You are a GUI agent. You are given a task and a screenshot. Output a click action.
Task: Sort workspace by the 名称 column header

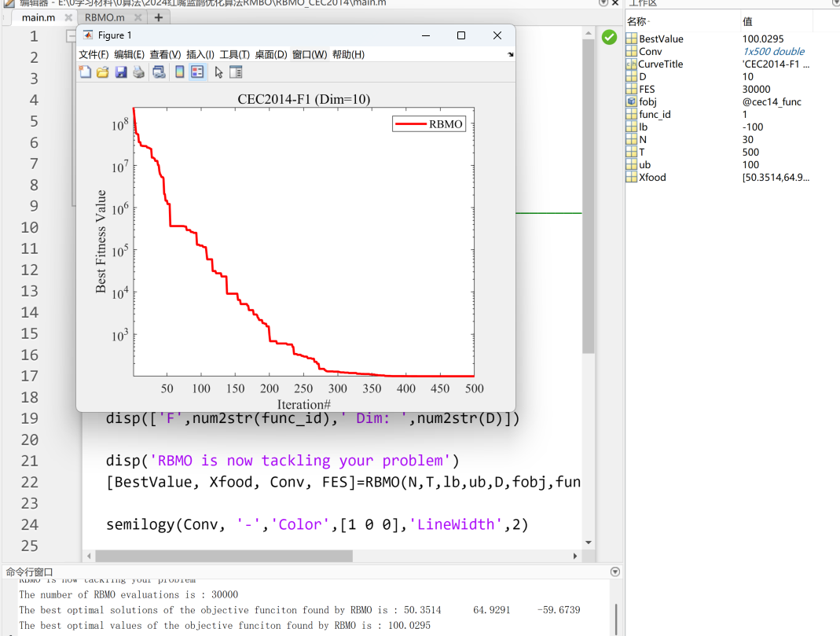pyautogui.click(x=637, y=22)
